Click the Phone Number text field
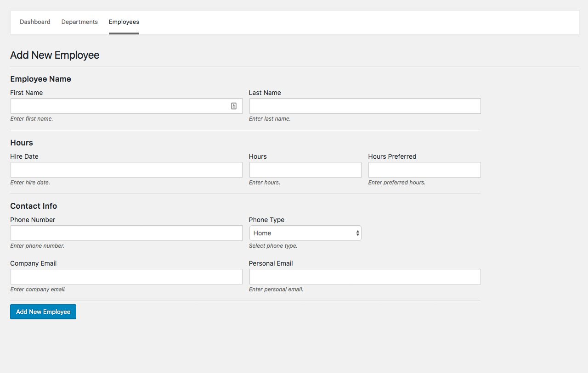Image resolution: width=588 pixels, height=373 pixels. tap(126, 233)
